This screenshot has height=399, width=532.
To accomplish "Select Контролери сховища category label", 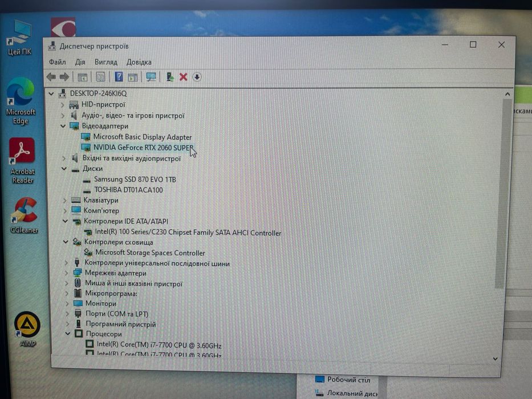I will (119, 242).
